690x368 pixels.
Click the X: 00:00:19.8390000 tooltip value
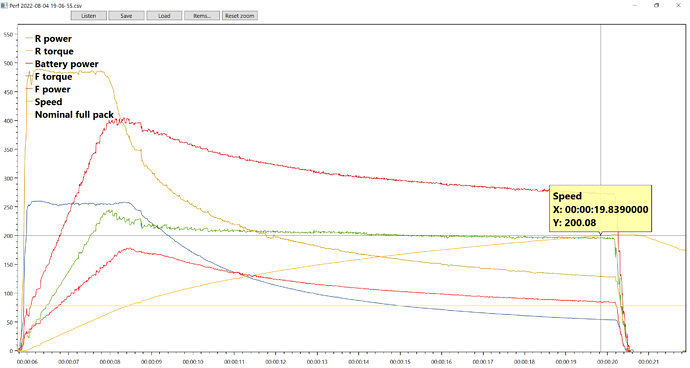pos(600,210)
